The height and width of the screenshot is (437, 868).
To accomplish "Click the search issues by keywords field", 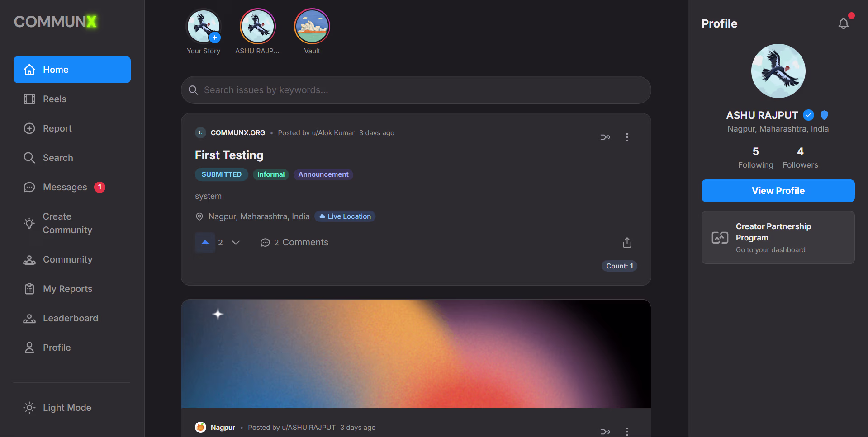I will (x=416, y=90).
